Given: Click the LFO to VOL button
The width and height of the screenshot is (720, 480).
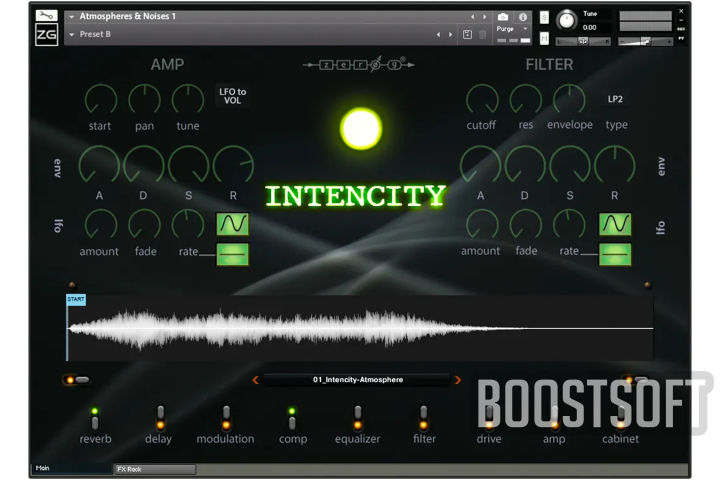Looking at the screenshot, I should coord(232,96).
